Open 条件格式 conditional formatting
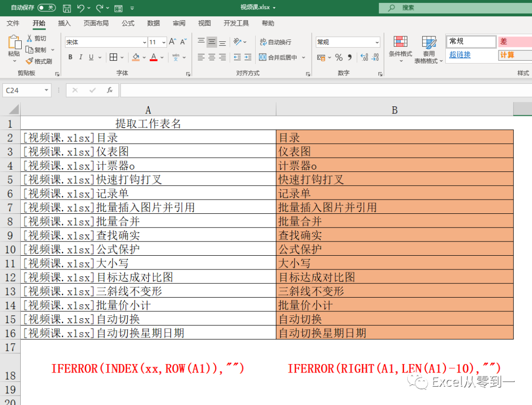 (400, 49)
